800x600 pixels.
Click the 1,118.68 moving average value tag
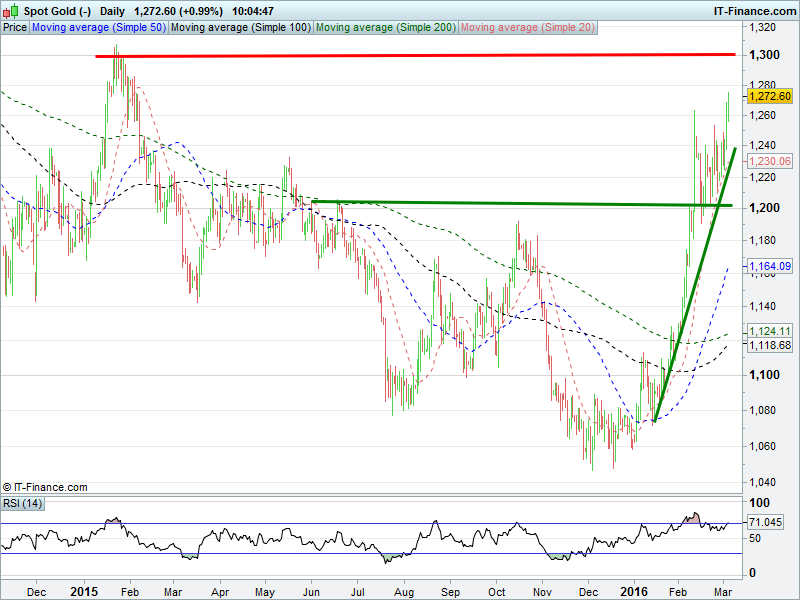click(770, 345)
